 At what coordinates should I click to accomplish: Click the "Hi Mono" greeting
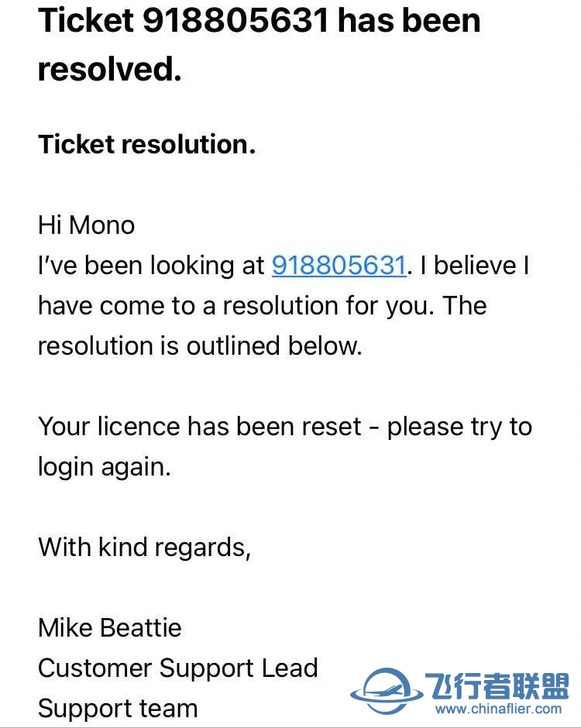click(x=86, y=225)
